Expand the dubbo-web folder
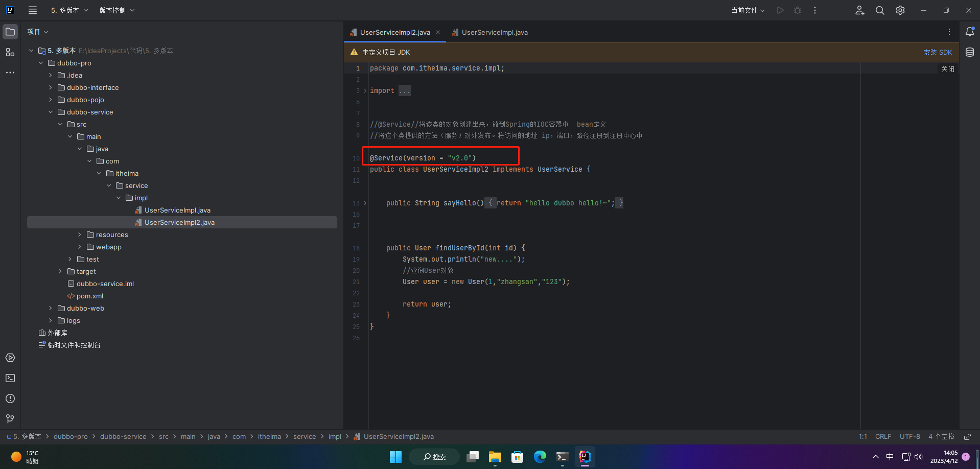This screenshot has width=980, height=469. point(51,309)
